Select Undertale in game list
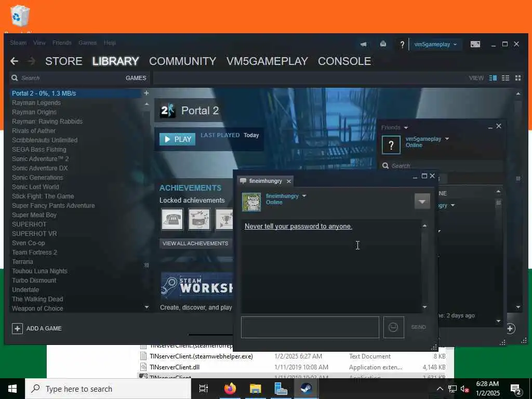 pos(25,290)
